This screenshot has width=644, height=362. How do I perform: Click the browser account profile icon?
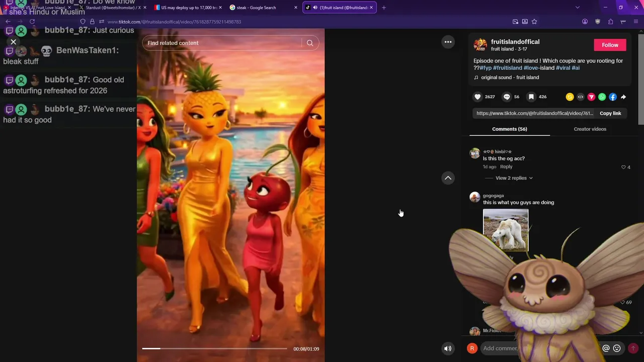pos(585,22)
